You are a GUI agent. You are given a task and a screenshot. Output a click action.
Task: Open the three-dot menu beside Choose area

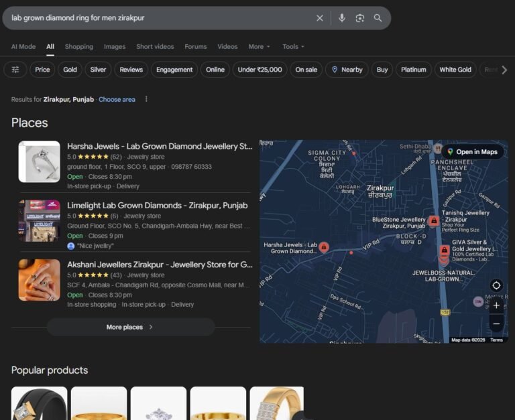point(146,99)
